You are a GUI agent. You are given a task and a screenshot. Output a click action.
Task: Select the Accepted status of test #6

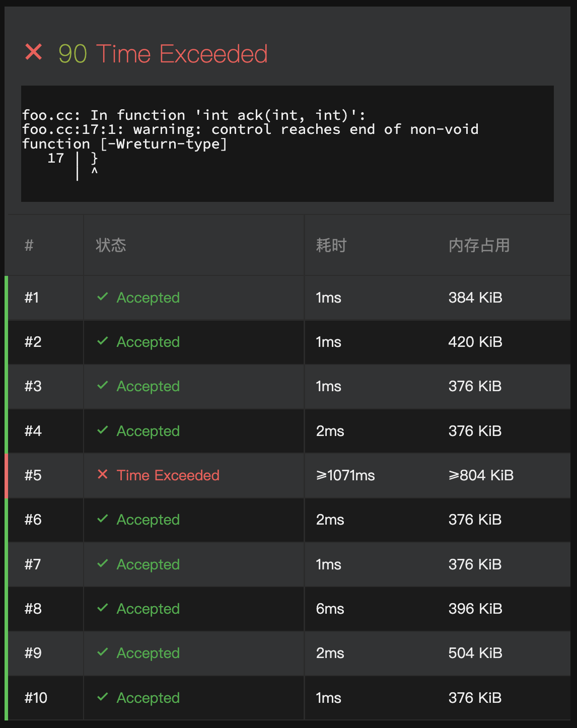[148, 520]
